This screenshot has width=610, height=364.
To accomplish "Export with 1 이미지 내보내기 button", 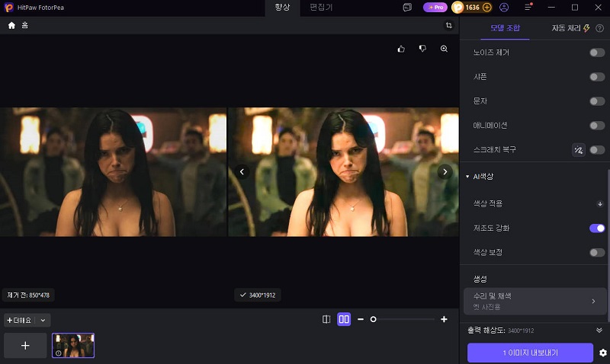I will [x=530, y=353].
